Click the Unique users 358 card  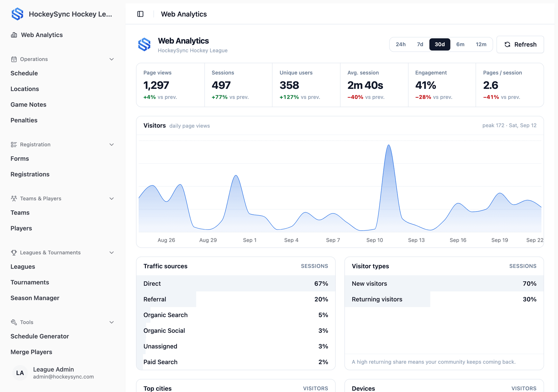pyautogui.click(x=306, y=85)
